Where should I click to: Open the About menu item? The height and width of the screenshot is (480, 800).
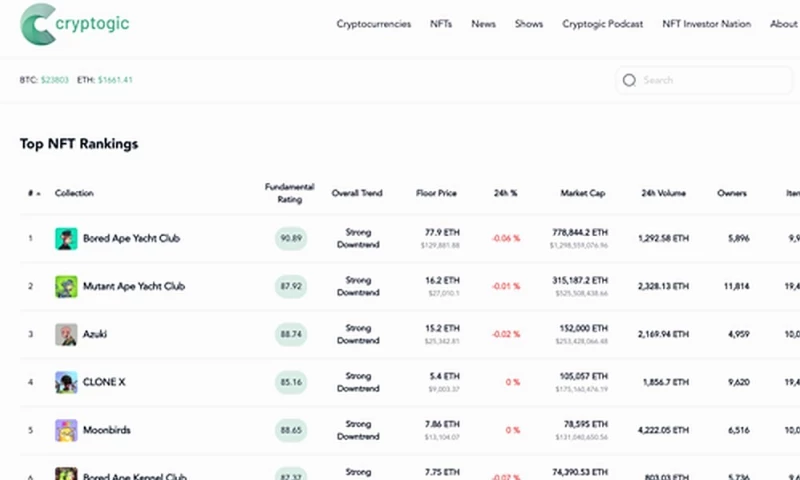[x=783, y=24]
